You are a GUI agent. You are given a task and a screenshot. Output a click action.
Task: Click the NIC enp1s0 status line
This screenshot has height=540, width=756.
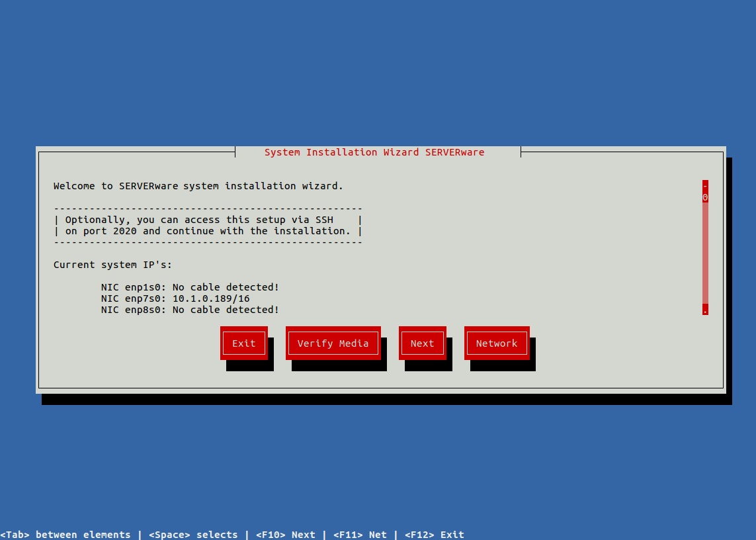[189, 287]
